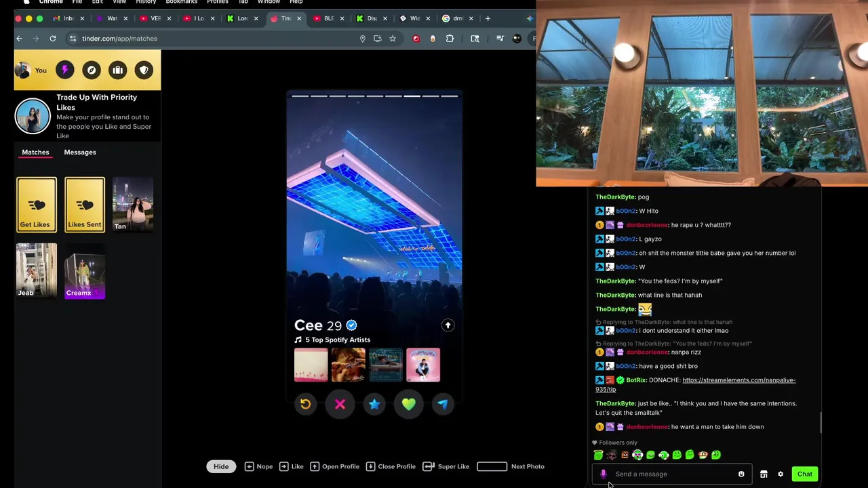Send Cee's profile via paper plane icon

click(443, 405)
